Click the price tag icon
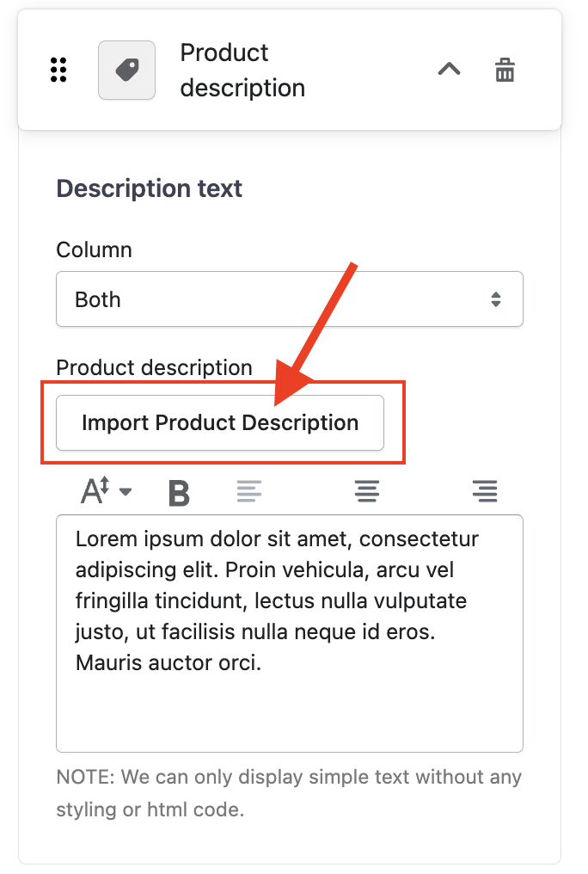The width and height of the screenshot is (588, 874). pos(126,70)
